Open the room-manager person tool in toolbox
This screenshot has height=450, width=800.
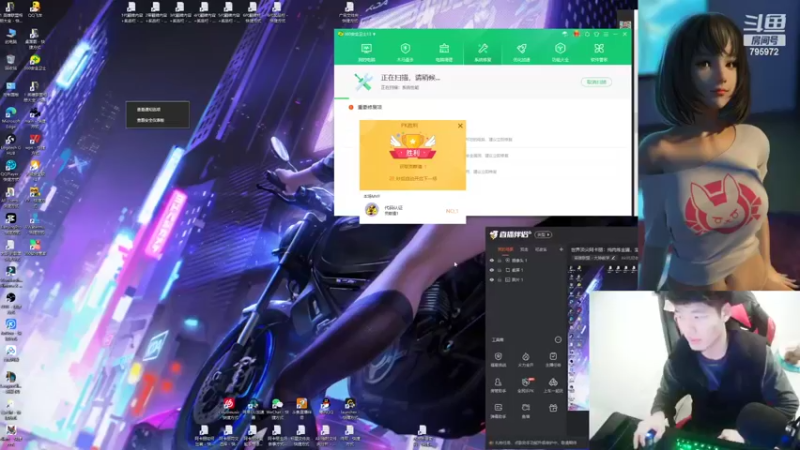coord(498,385)
